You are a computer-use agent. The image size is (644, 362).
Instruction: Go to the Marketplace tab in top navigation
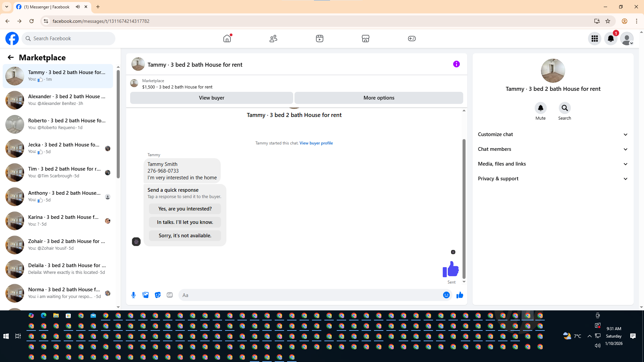coord(365,39)
